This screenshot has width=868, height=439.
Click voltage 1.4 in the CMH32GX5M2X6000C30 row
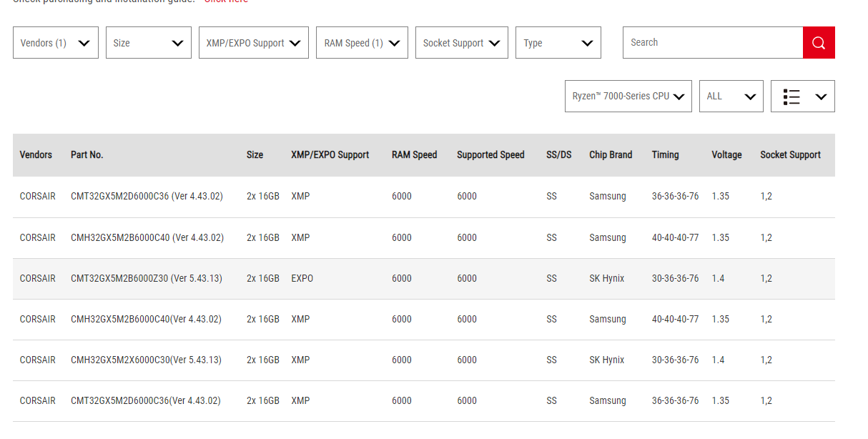pos(718,360)
